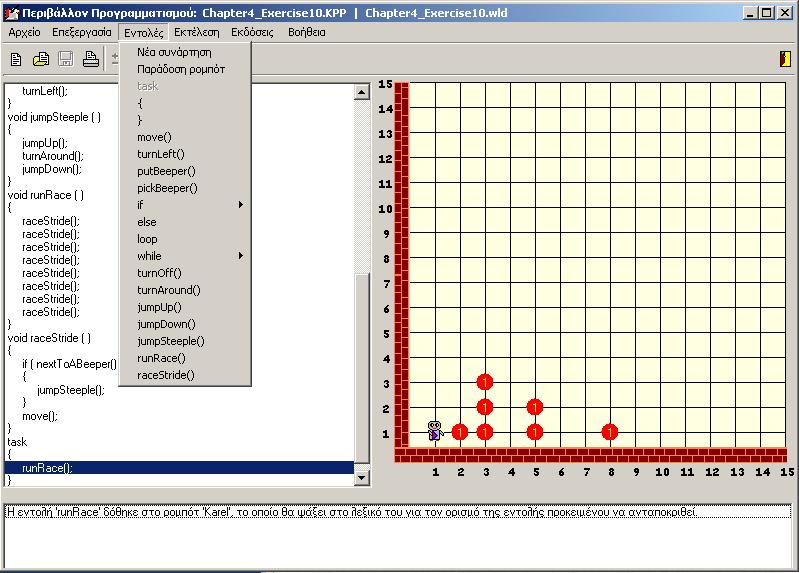Insert turnAround() from the menu
Image resolution: width=799 pixels, height=573 pixels.
tap(185, 290)
